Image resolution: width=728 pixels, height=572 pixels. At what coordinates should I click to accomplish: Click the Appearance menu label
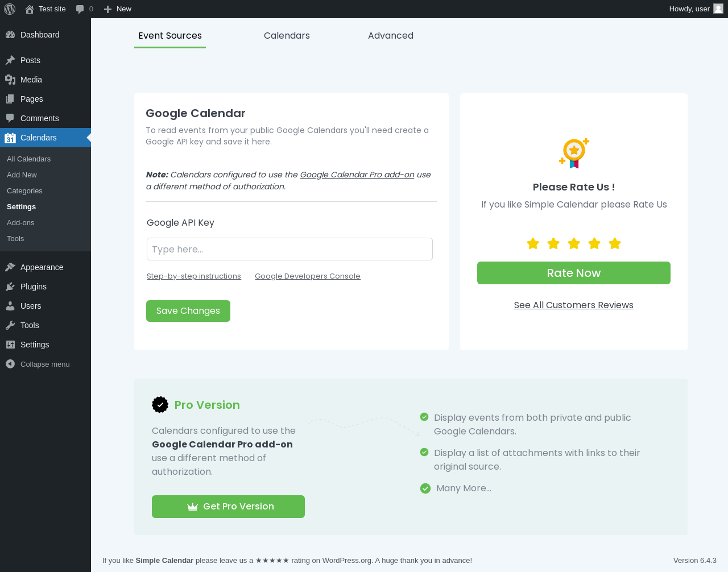coord(42,267)
